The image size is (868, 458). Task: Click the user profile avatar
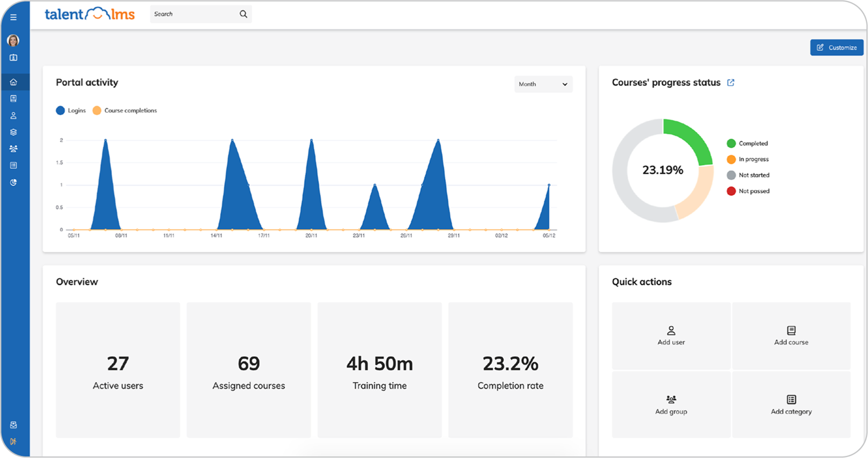[13, 40]
